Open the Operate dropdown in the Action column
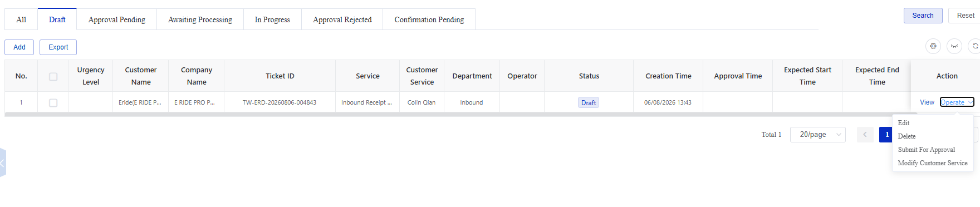Image resolution: width=980 pixels, height=207 pixels. click(x=957, y=102)
